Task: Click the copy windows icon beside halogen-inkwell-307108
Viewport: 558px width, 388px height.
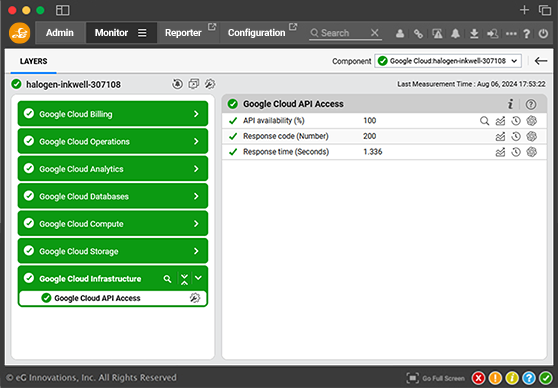Action: tap(194, 84)
